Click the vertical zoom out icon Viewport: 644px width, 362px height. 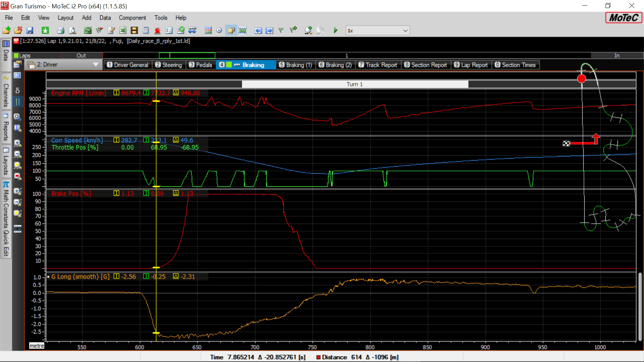point(17,202)
